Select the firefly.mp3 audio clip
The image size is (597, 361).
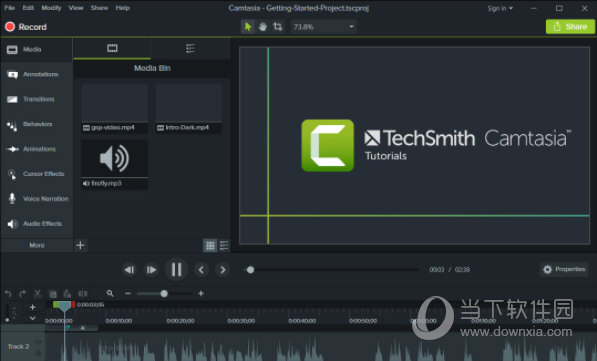point(114,164)
